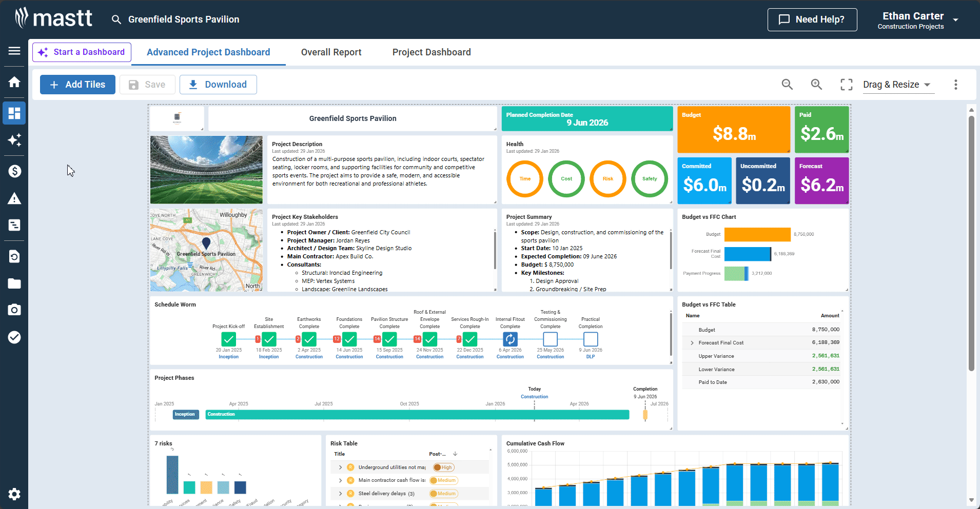Open the Home page from the sidebar
Image resolution: width=980 pixels, height=509 pixels.
14,82
